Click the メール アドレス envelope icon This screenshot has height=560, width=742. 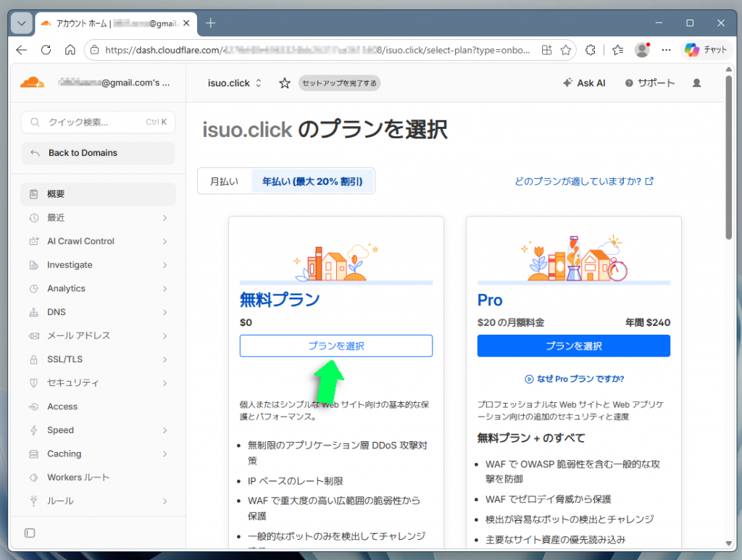click(x=33, y=336)
